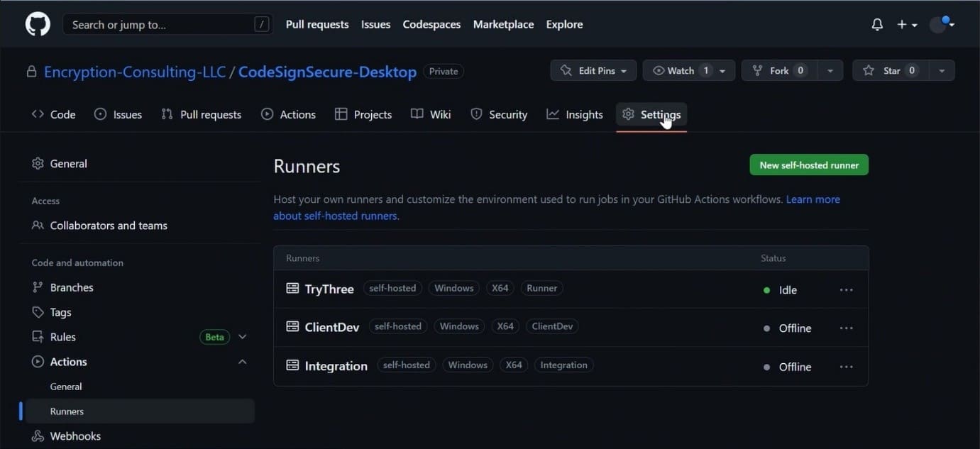980x449 pixels.
Task: Click the self-hosted label on Integration row
Action: (x=407, y=365)
